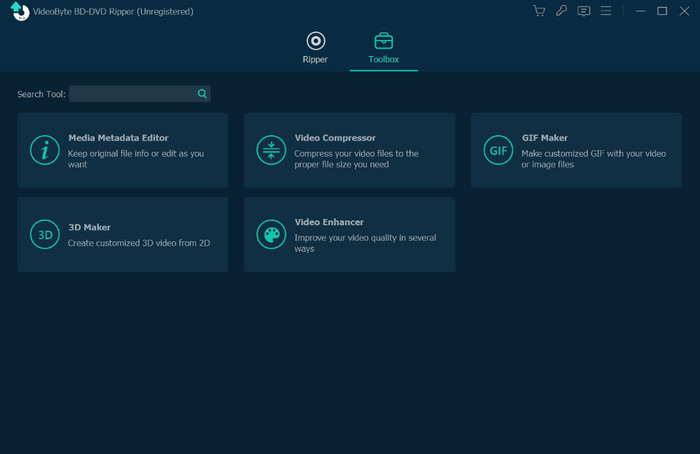Screen dimensions: 700x454
Task: Open the Media Metadata Editor title
Action: 118,138
